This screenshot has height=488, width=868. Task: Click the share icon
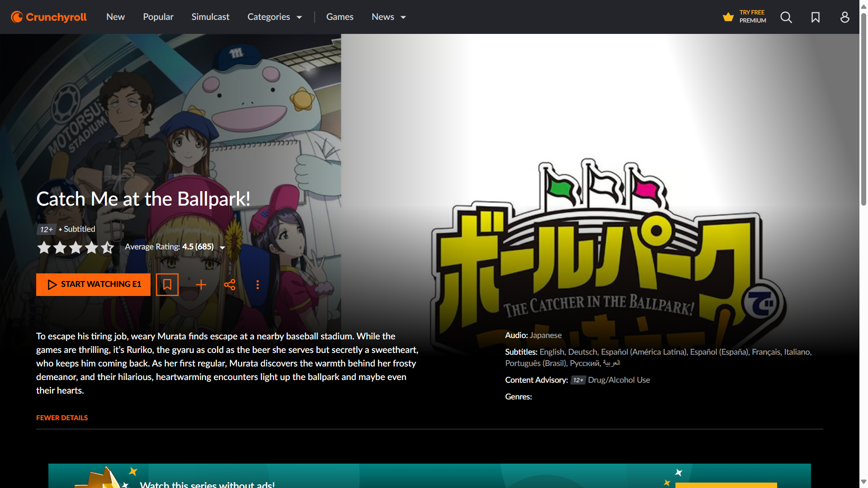click(x=230, y=285)
